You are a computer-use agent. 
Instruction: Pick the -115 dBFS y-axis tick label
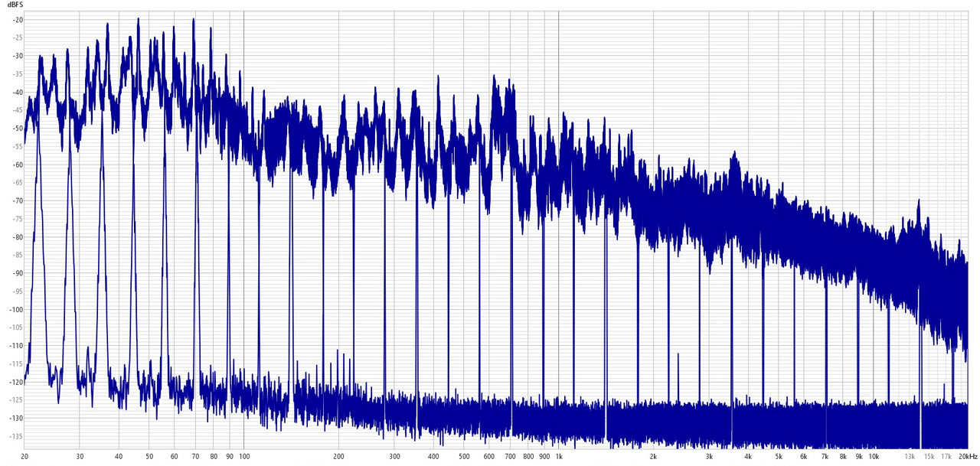coord(16,363)
